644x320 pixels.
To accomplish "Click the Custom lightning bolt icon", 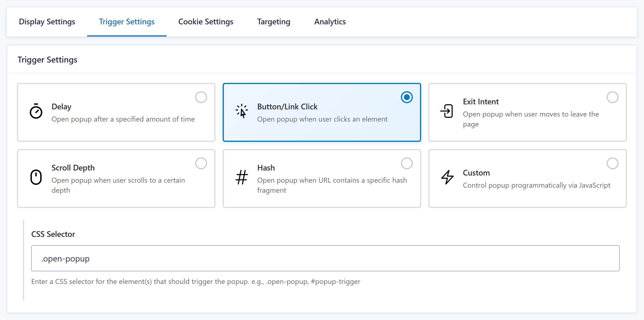I will [447, 177].
